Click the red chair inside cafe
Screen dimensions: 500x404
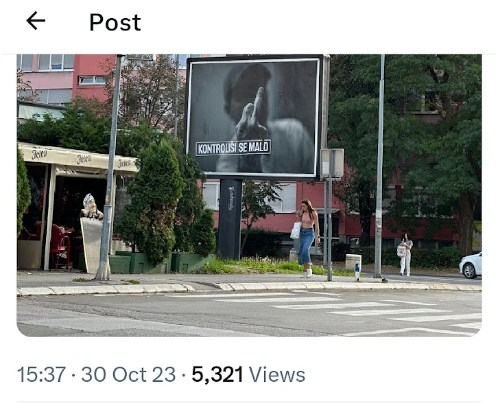click(x=61, y=245)
